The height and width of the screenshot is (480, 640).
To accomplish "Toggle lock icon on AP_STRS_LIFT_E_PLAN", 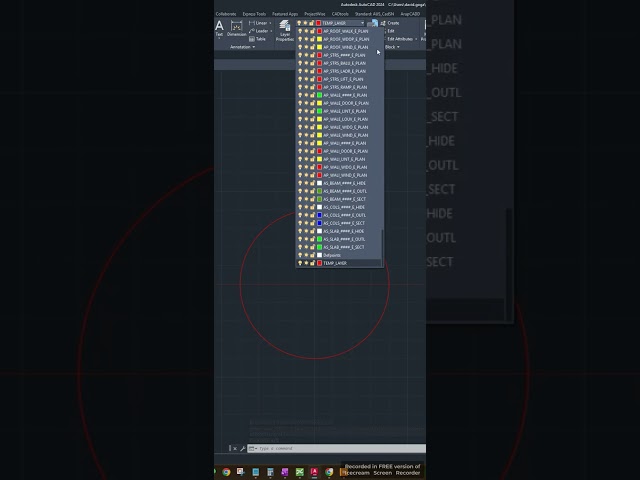I will pos(312,79).
